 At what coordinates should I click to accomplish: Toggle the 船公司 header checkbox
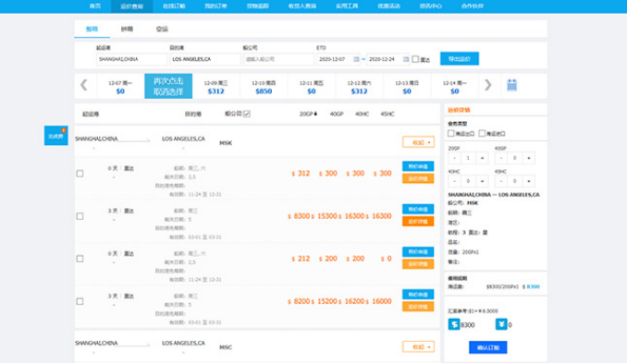coord(247,114)
